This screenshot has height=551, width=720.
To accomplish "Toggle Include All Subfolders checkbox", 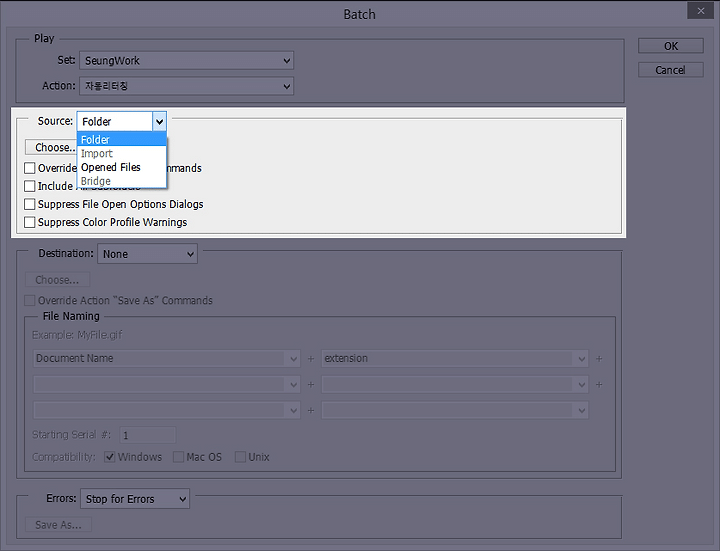I will pyautogui.click(x=30, y=186).
